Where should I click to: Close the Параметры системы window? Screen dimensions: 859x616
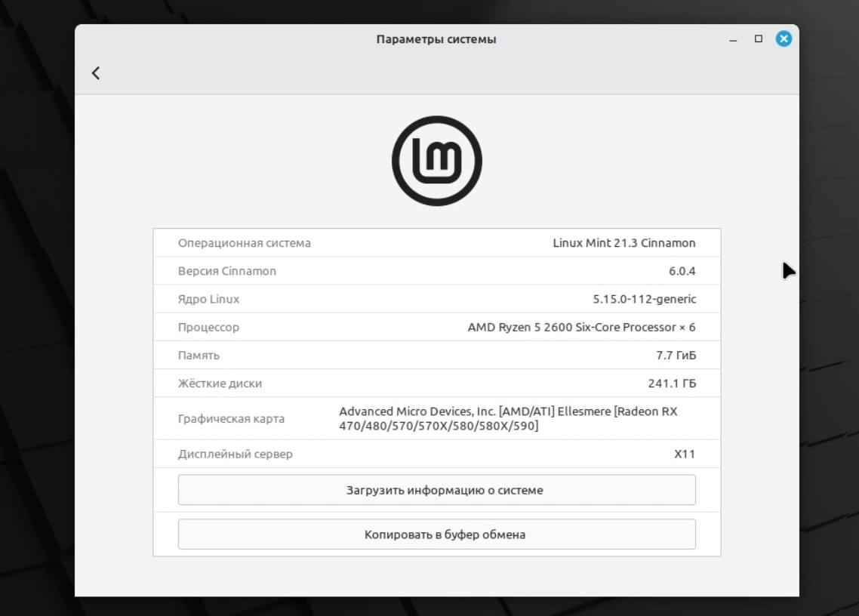784,39
